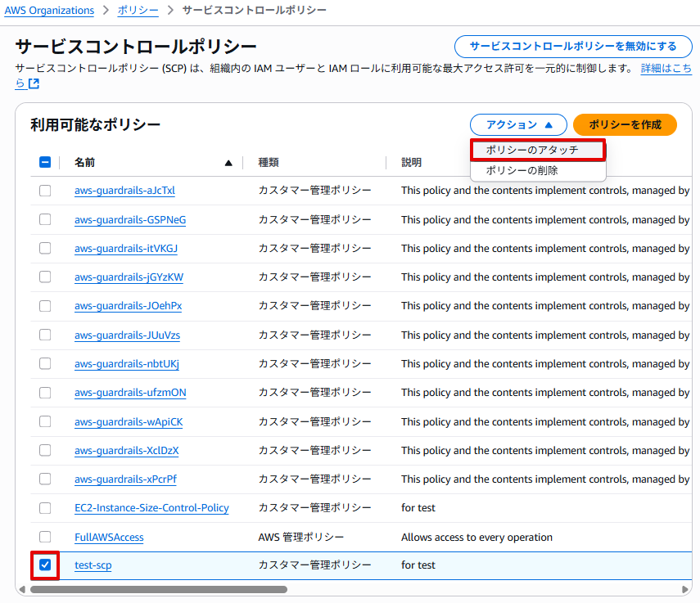Open the aws-guardrails-ufzmON policy link
700x603 pixels.
pos(130,393)
